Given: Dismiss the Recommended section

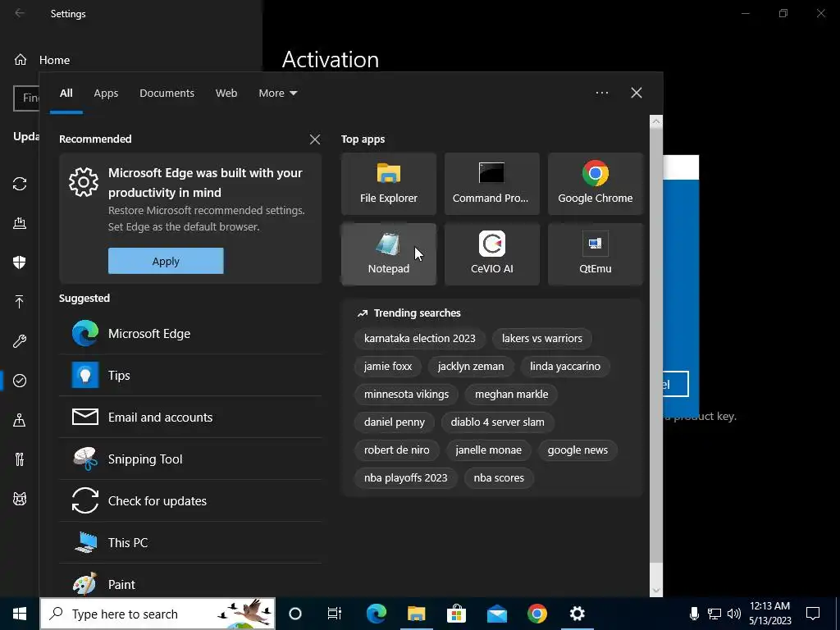Looking at the screenshot, I should [315, 139].
